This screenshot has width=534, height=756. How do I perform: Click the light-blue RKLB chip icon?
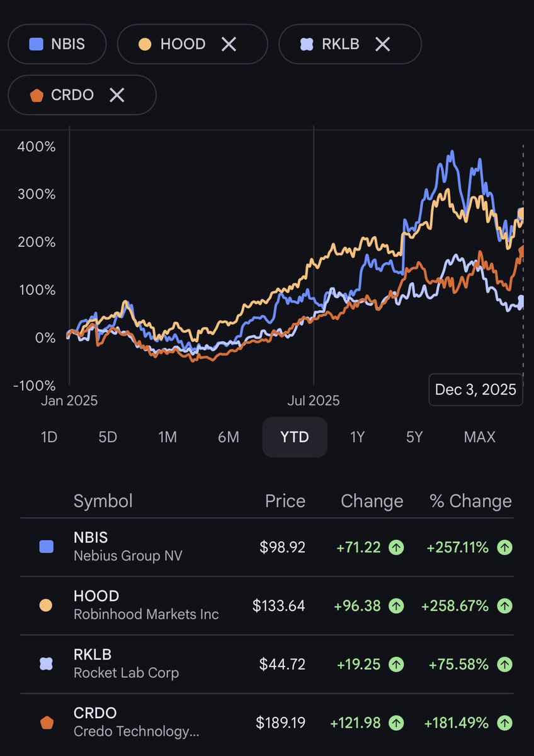click(307, 44)
